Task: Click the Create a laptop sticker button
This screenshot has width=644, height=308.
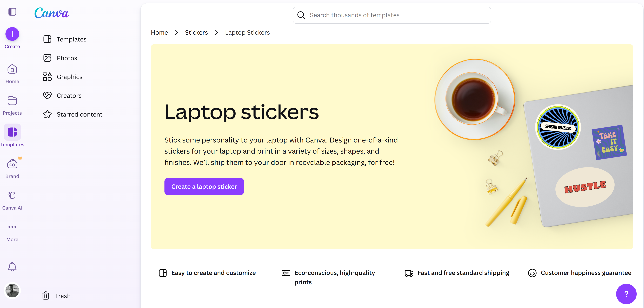Action: click(x=204, y=187)
